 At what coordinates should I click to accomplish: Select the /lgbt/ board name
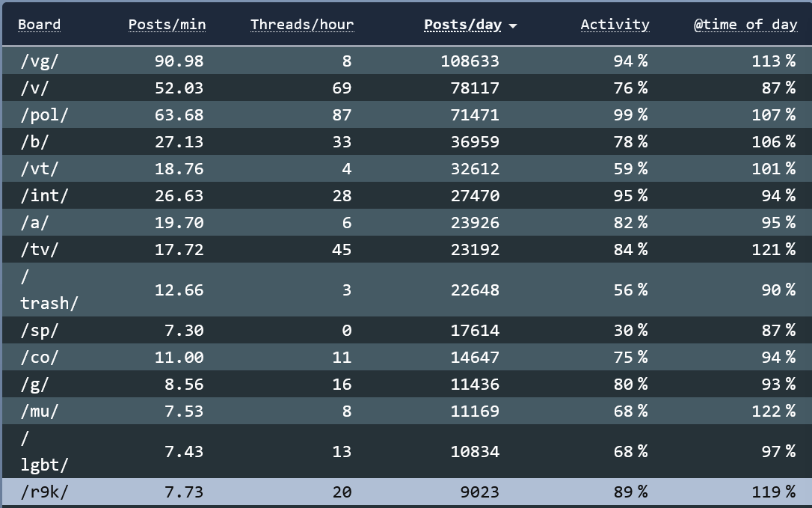[x=44, y=451]
